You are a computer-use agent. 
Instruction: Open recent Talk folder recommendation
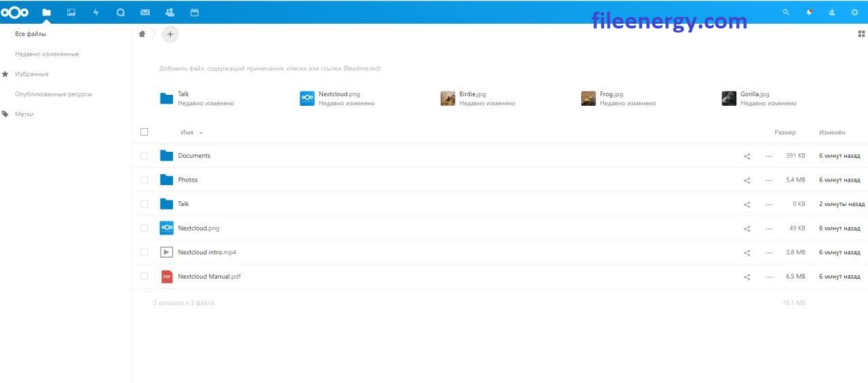click(197, 99)
